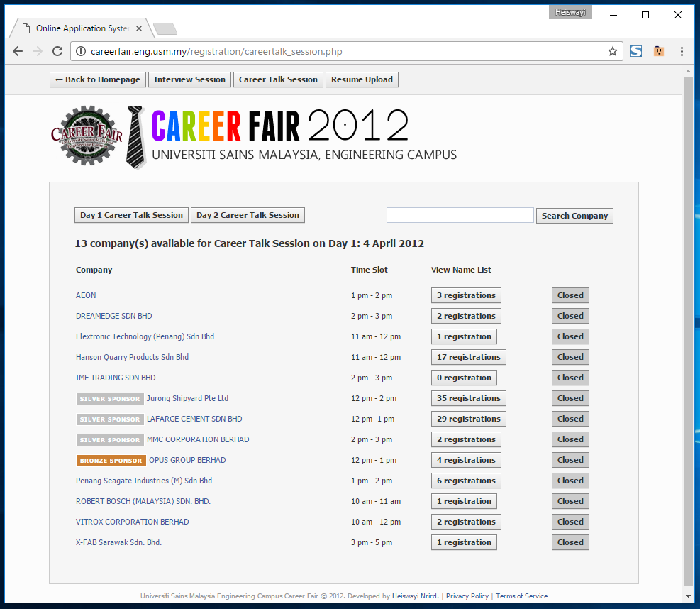The width and height of the screenshot is (700, 609).
Task: Click the Career Fair gear logo
Action: pyautogui.click(x=87, y=136)
